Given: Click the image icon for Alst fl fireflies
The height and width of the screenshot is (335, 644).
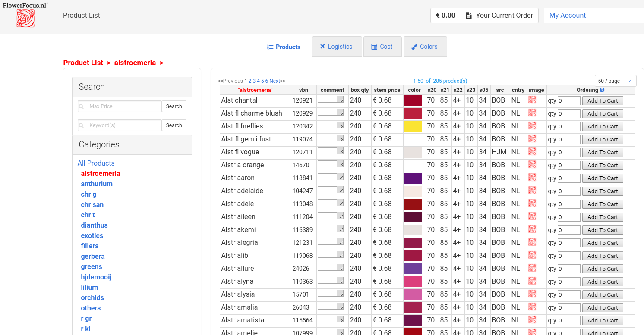Looking at the screenshot, I should click(x=532, y=126).
